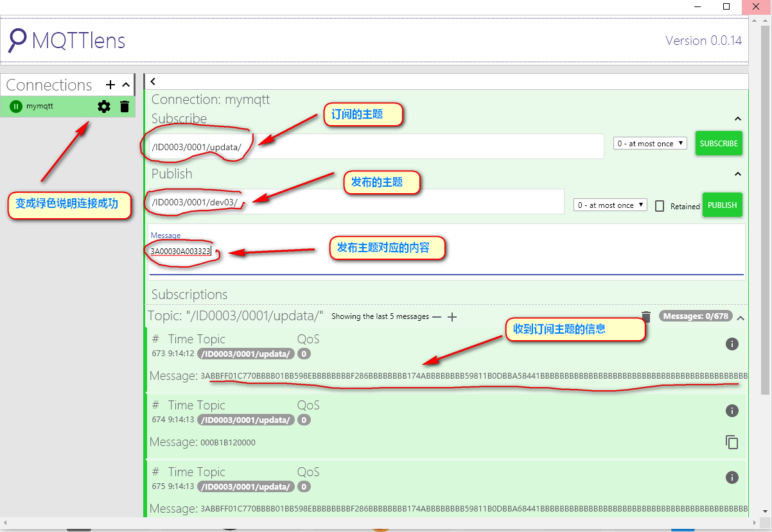The width and height of the screenshot is (772, 532).
Task: Click into the Message text field
Action: click(x=446, y=251)
